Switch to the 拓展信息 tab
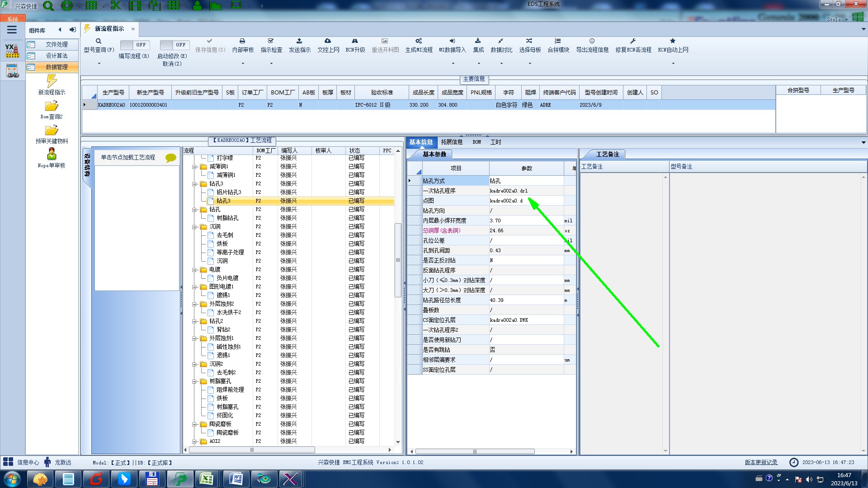 click(452, 142)
